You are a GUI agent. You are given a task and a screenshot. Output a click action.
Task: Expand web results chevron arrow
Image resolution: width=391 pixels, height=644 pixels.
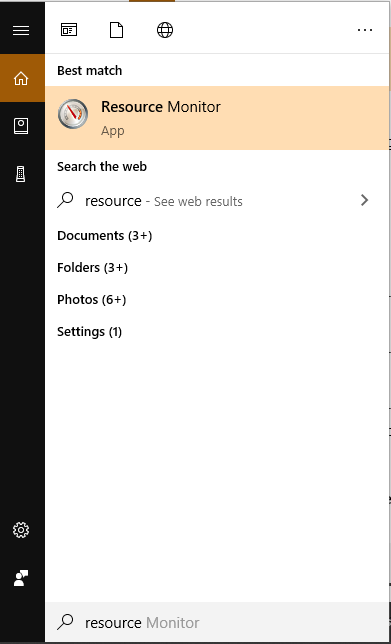364,200
